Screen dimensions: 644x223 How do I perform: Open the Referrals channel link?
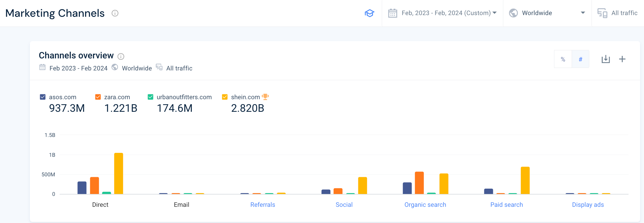263,205
